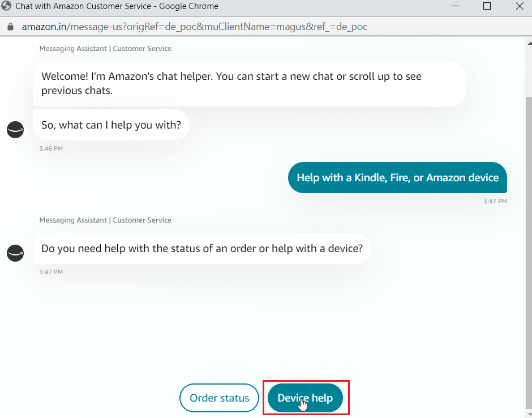The width and height of the screenshot is (532, 418).
Task: Select the Order status quick reply
Action: pyautogui.click(x=219, y=398)
